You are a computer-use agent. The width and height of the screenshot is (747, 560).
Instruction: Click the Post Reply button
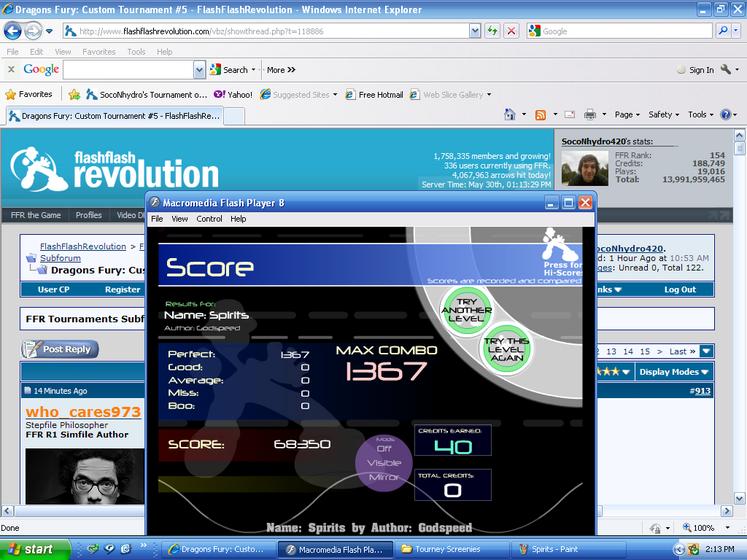point(60,349)
